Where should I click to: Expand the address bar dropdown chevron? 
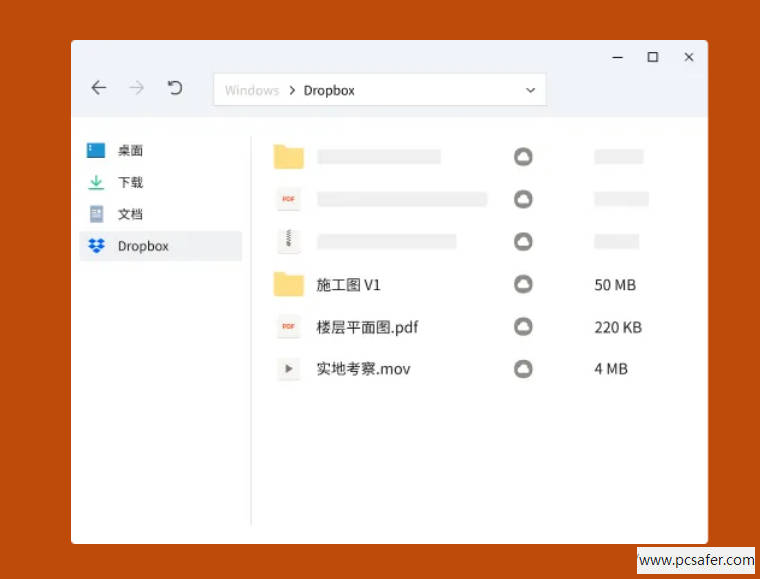(530, 90)
